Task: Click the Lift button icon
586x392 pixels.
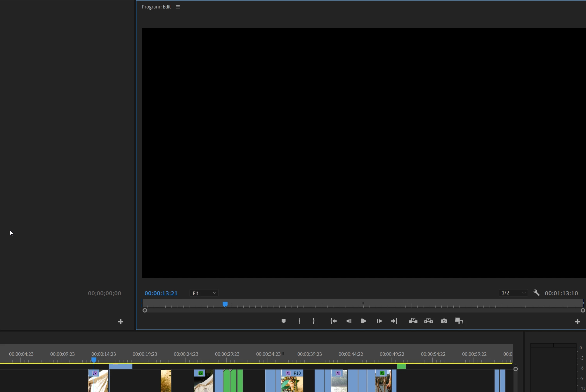Action: 413,321
